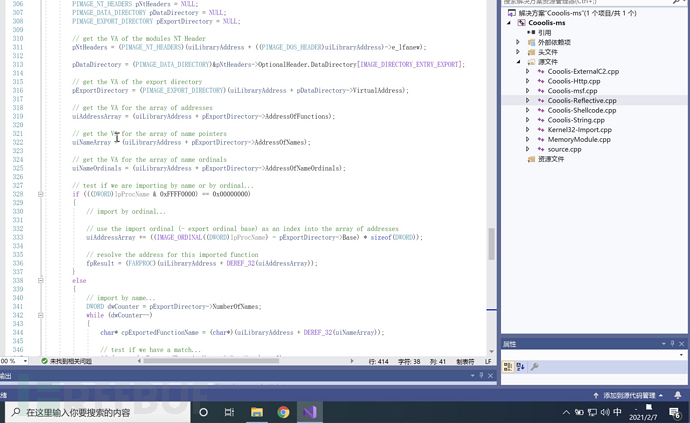Viewport: 690px width, 423px height.
Task: Open File Explorer from the taskbar
Action: 257,412
